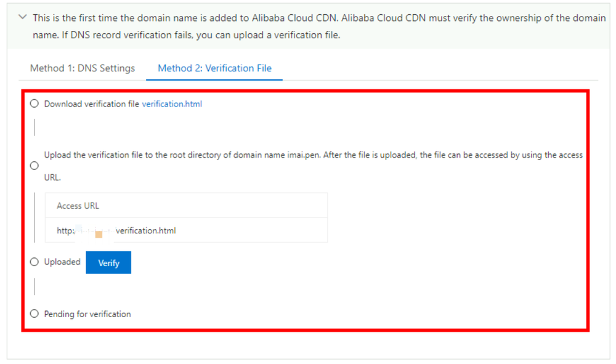Click the connector line below Download step
This screenshot has width=616, height=364.
[34, 127]
